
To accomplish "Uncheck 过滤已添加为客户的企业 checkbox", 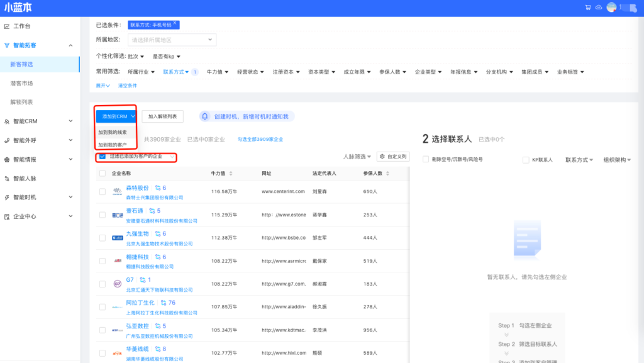I will [x=102, y=156].
